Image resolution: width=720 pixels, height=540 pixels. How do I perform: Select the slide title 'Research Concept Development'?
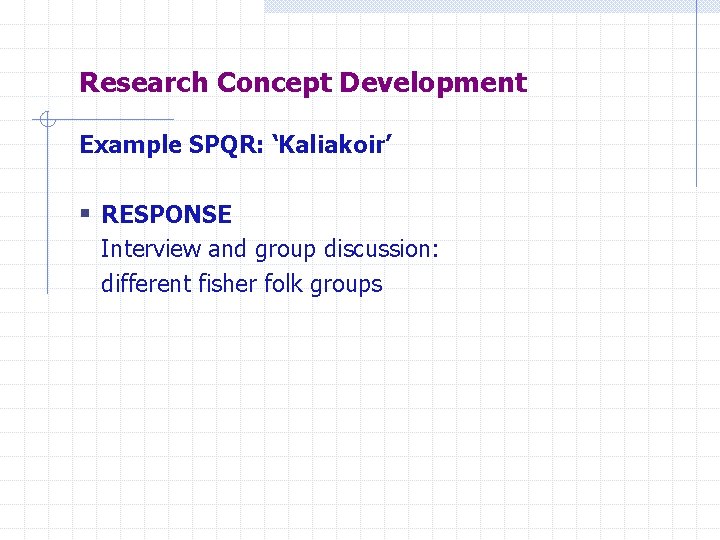pyautogui.click(x=303, y=84)
